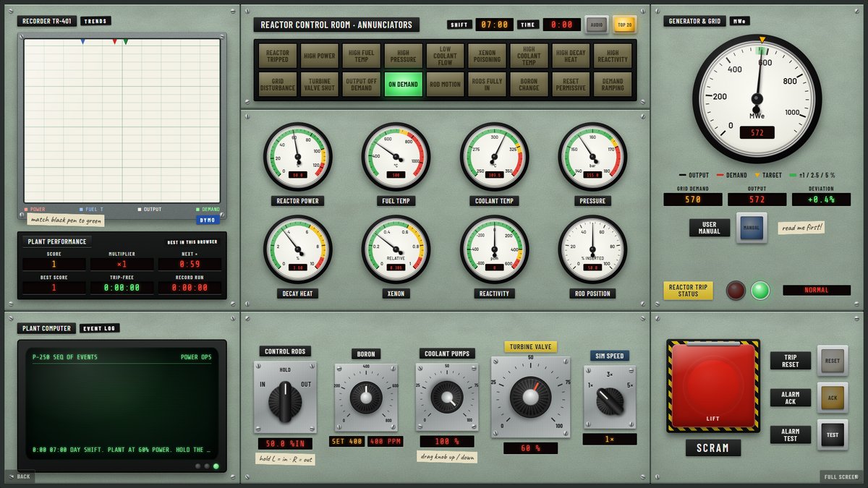This screenshot has width=868, height=488.
Task: Select the HIGH POWER annunciator tile
Action: 320,56
